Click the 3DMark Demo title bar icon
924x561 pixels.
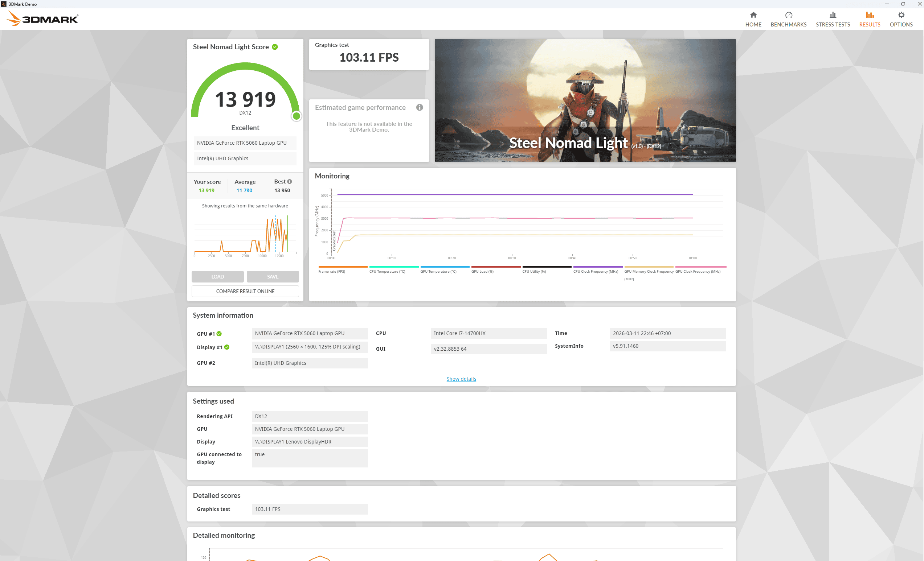tap(4, 4)
